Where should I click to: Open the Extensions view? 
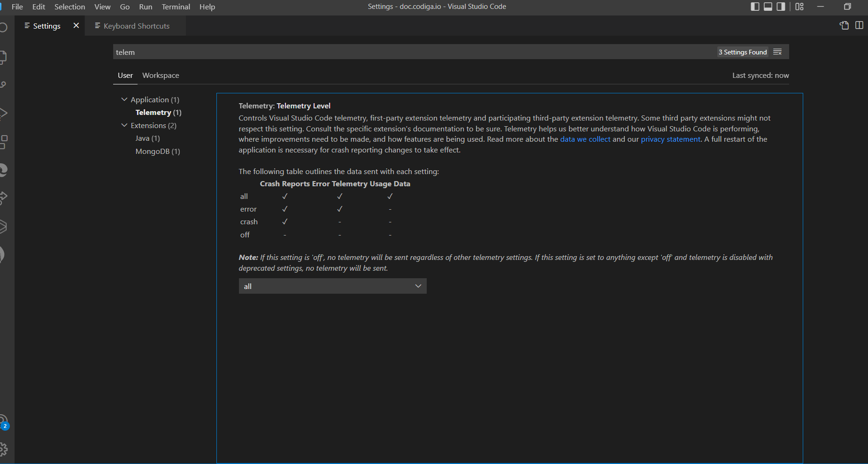click(3, 141)
